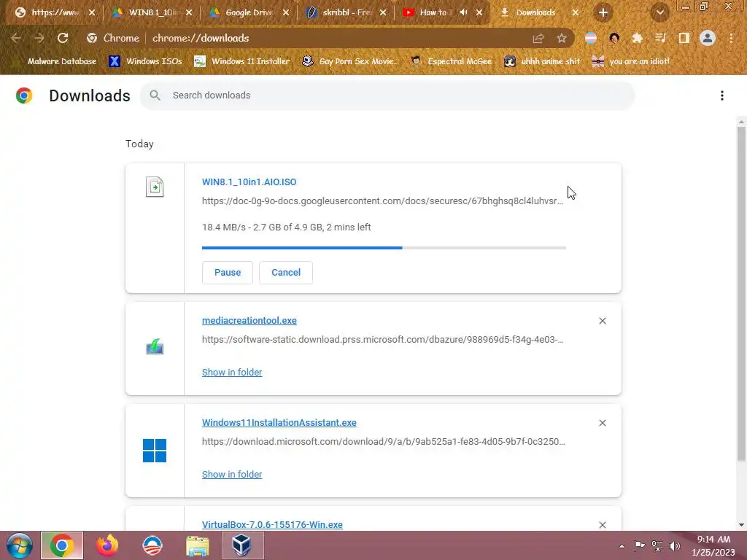The image size is (747, 560).
Task: Close the skribbl tab
Action: click(383, 12)
